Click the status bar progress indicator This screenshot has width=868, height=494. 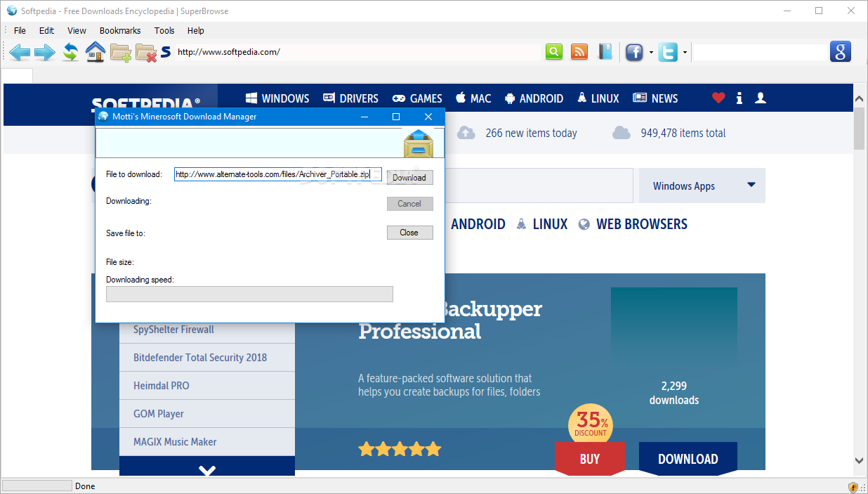coord(37,486)
